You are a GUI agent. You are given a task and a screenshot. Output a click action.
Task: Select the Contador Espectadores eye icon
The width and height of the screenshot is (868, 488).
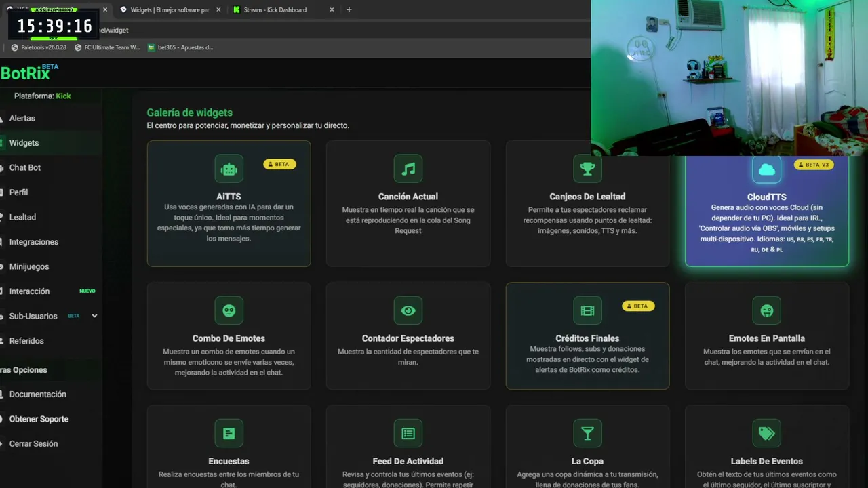pos(408,310)
